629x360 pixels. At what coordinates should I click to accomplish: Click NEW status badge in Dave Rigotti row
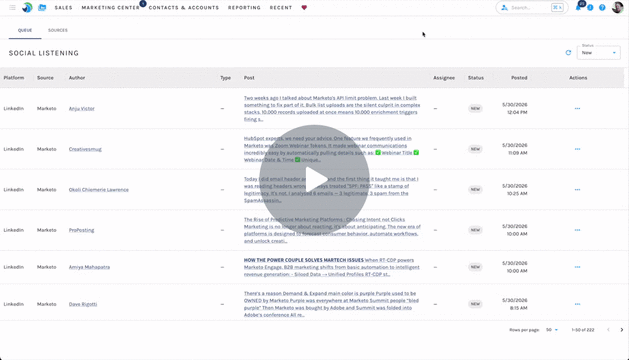(x=475, y=304)
